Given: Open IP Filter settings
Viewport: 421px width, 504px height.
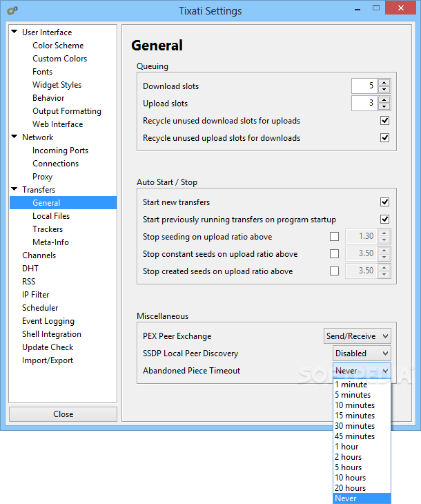Looking at the screenshot, I should (35, 294).
